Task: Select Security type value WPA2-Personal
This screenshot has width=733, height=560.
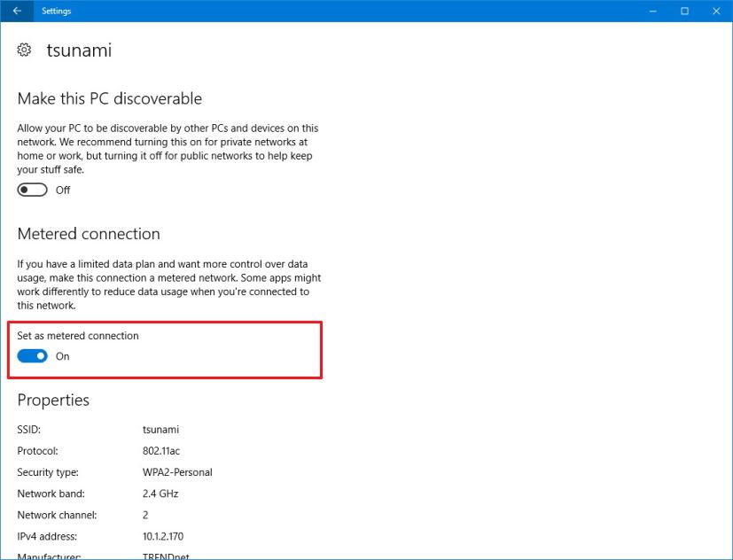Action: (x=177, y=472)
